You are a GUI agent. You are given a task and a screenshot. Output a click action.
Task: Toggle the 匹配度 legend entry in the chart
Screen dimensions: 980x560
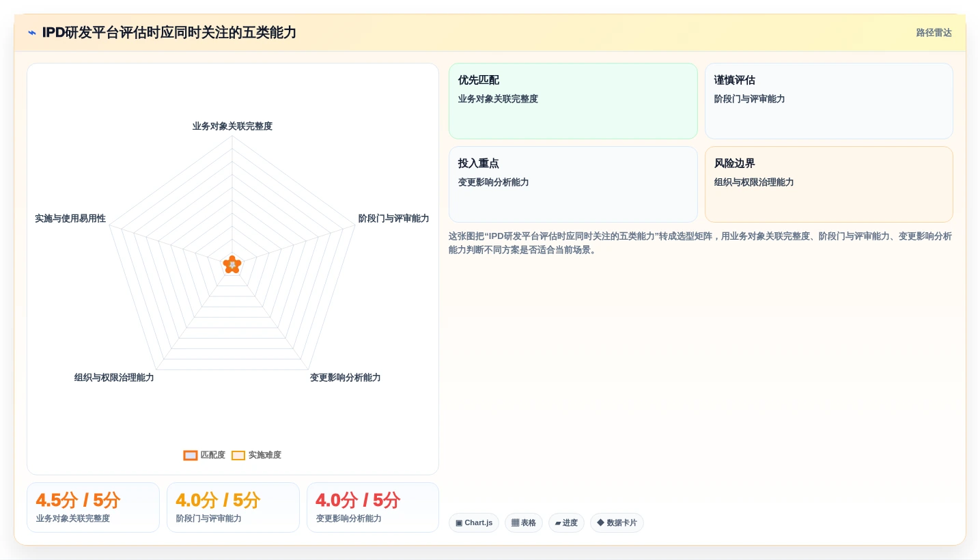point(204,455)
